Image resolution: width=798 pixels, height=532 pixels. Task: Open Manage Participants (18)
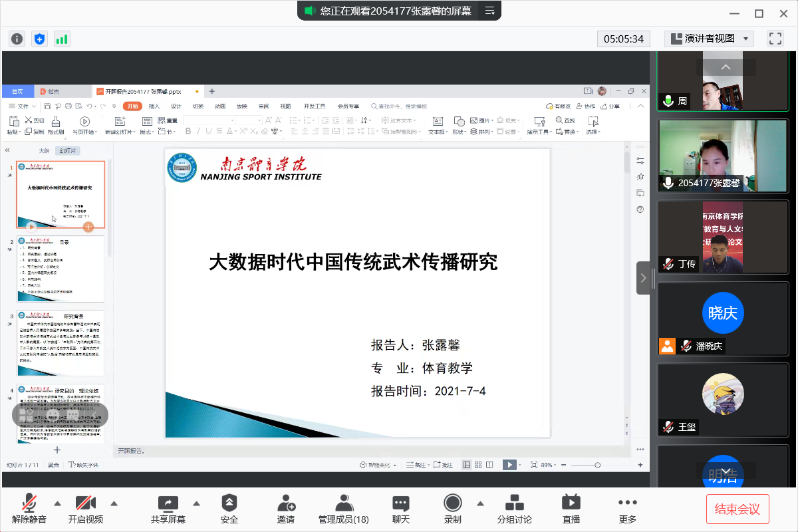tap(343, 509)
